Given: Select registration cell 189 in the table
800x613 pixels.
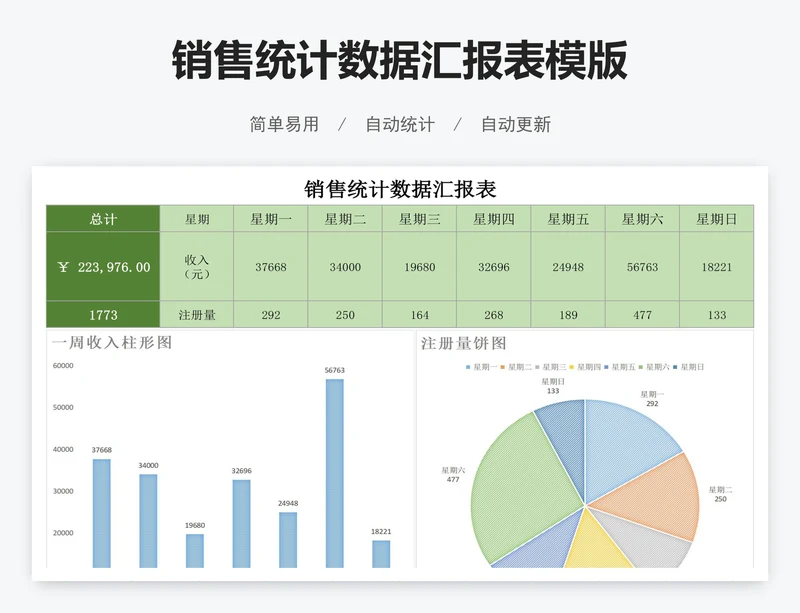Looking at the screenshot, I should [568, 314].
